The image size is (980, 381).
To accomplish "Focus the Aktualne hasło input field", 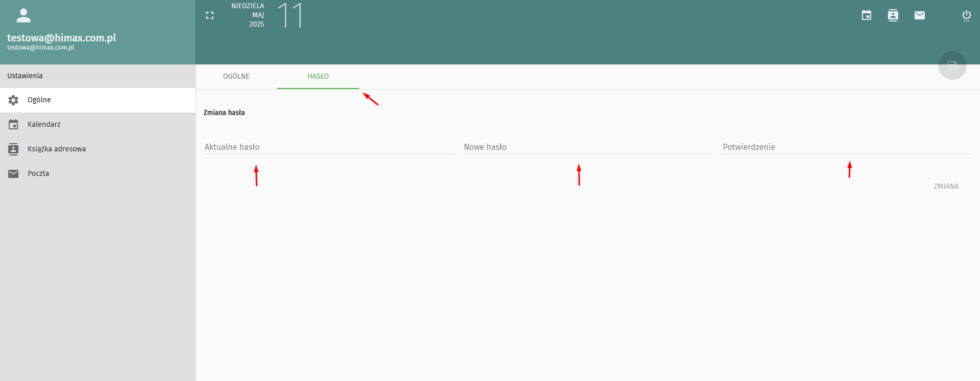I will tap(328, 147).
